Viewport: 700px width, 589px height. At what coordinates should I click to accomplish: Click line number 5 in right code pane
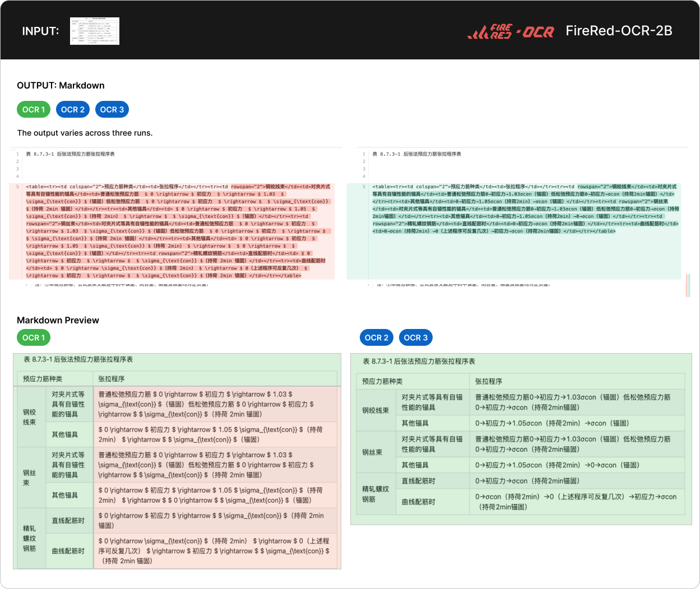pyautogui.click(x=364, y=187)
